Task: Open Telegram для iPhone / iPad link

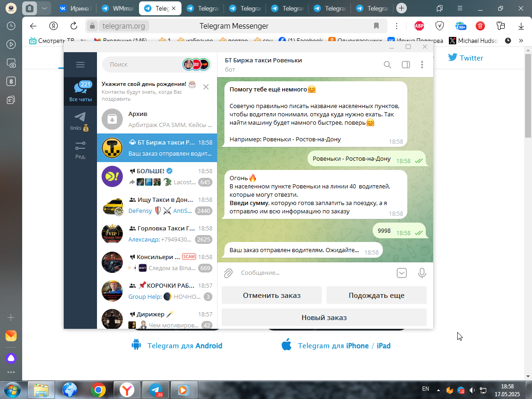Action: [x=336, y=345]
